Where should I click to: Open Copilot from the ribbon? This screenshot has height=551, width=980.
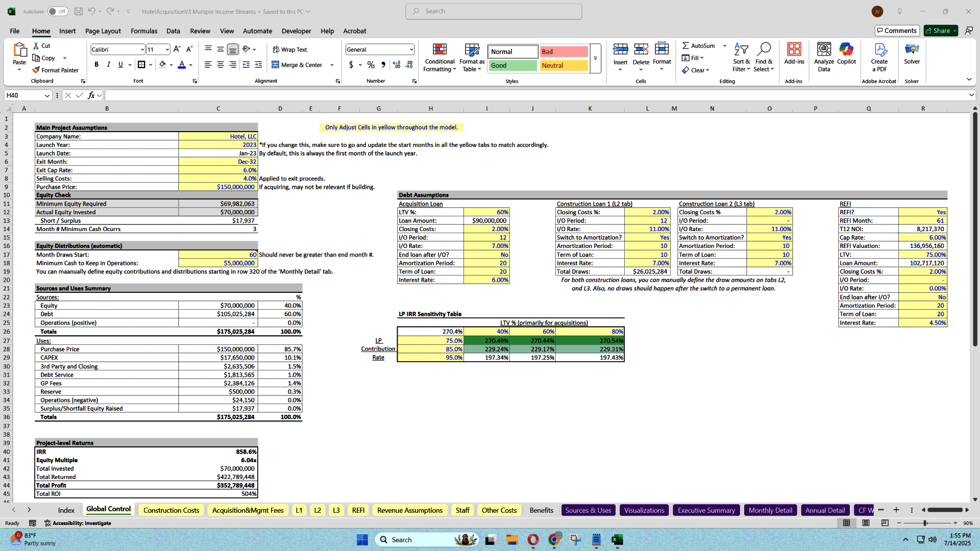coord(846,54)
